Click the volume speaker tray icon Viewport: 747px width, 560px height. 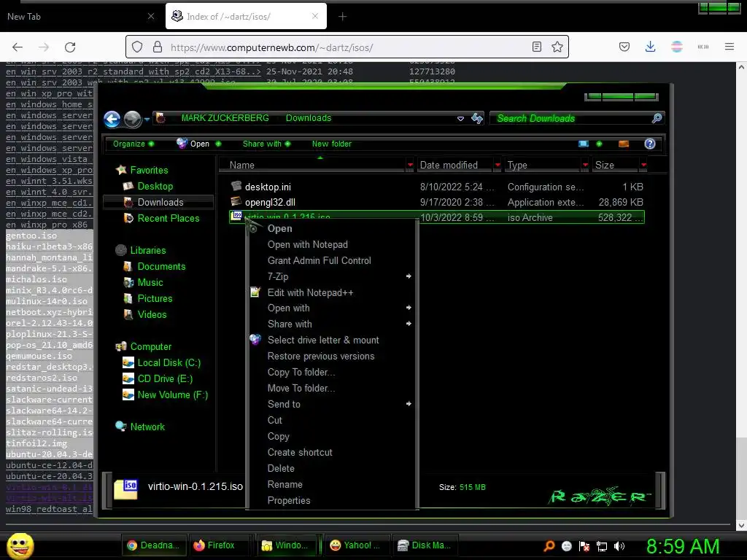tap(619, 546)
